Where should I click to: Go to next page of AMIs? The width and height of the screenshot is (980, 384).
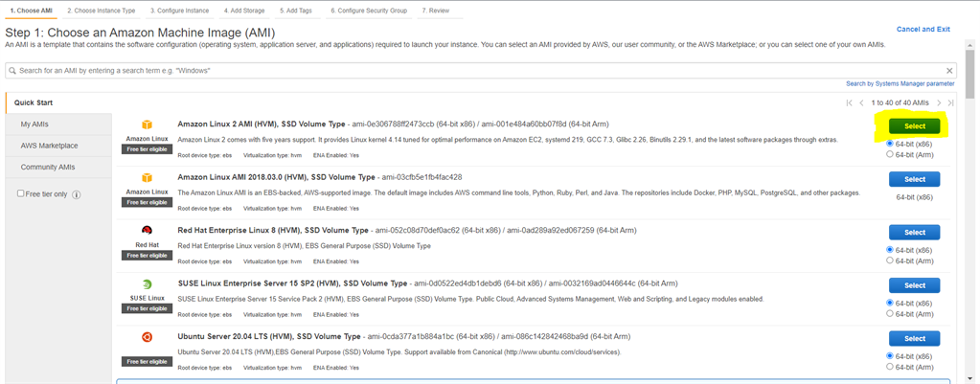(939, 102)
